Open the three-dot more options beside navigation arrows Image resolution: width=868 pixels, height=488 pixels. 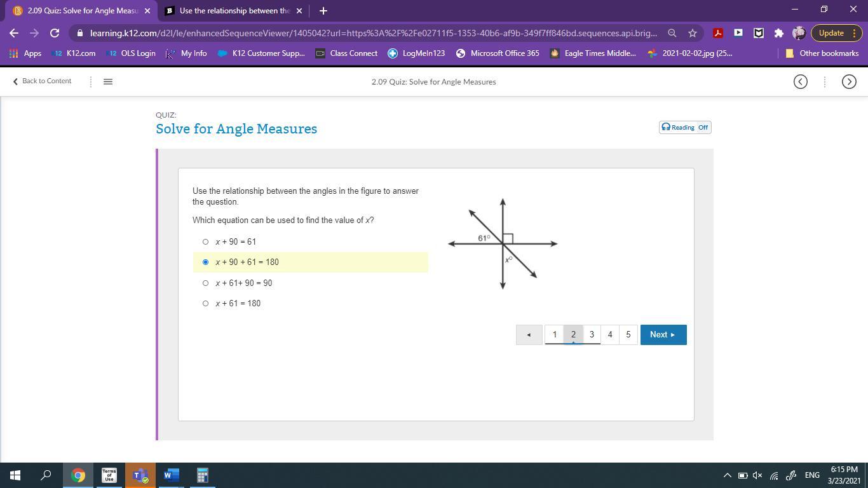click(825, 81)
